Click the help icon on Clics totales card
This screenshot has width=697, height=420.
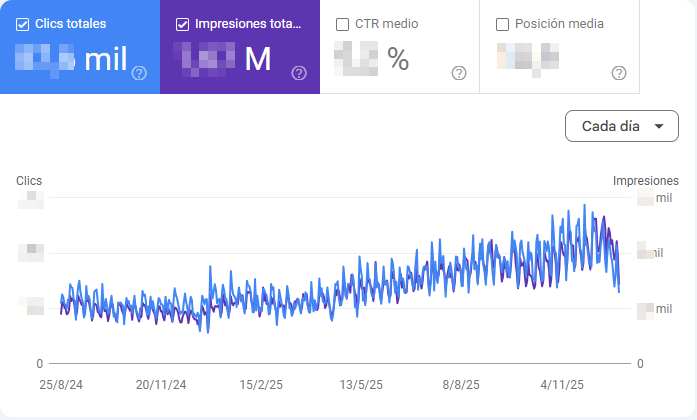[x=140, y=73]
